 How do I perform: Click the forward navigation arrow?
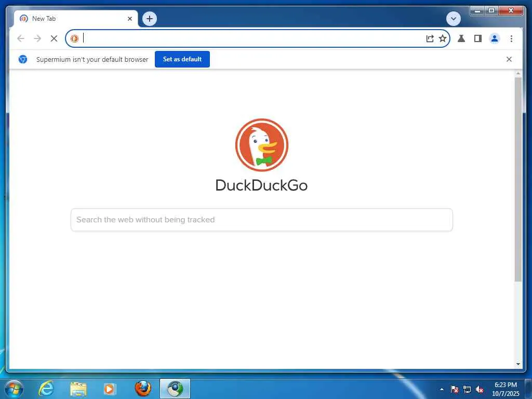pyautogui.click(x=37, y=38)
